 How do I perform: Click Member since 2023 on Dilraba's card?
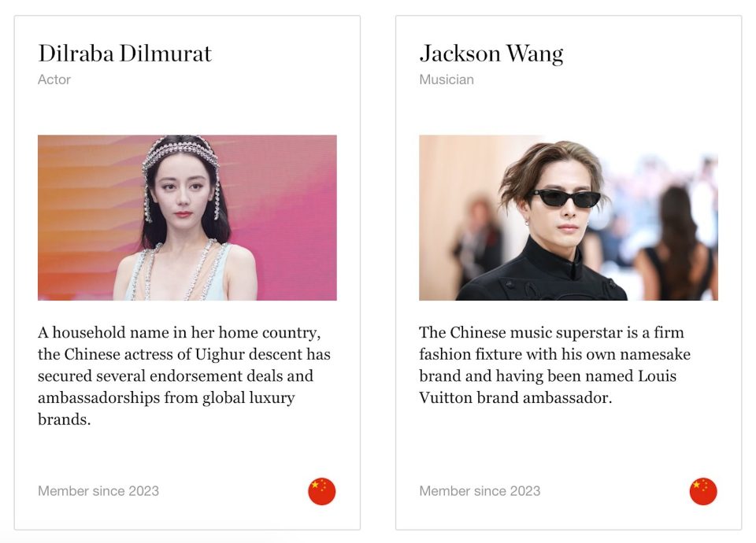tap(98, 491)
